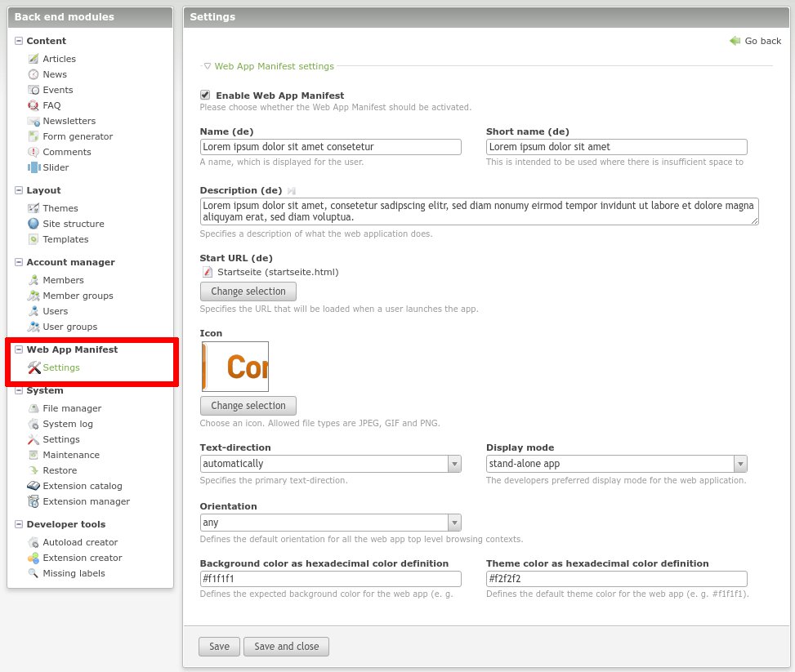This screenshot has height=672, width=795.
Task: Click the Users person icon
Action: pos(33,311)
